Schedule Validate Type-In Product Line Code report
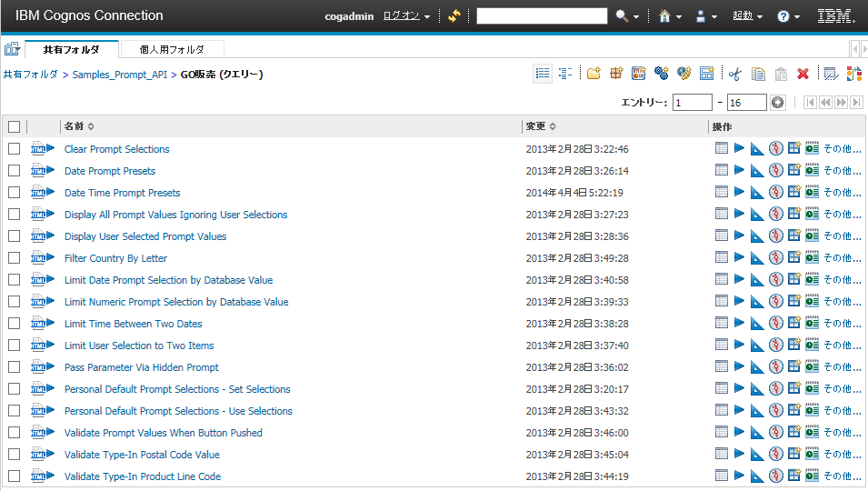868x491 pixels. pos(812,476)
